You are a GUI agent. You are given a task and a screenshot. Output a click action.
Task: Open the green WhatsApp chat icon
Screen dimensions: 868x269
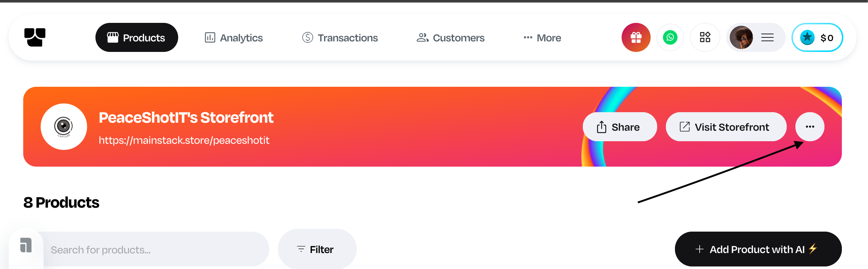click(x=670, y=37)
